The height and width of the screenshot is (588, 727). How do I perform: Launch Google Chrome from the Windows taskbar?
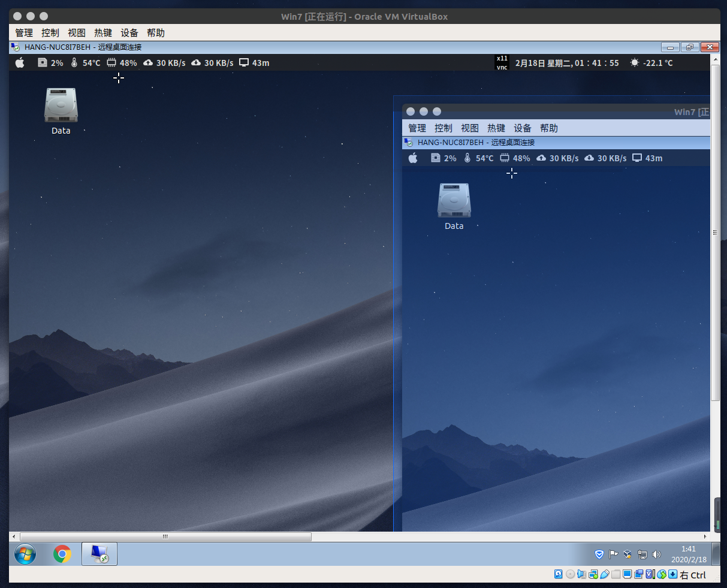point(62,554)
